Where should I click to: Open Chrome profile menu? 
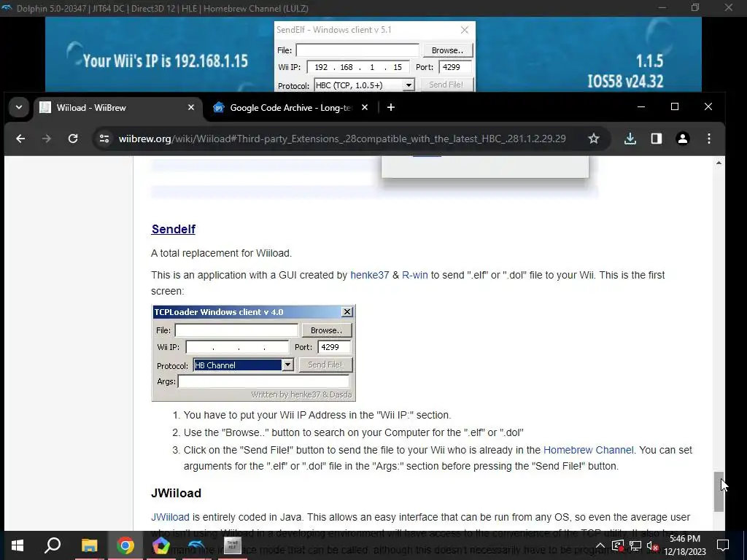[683, 139]
